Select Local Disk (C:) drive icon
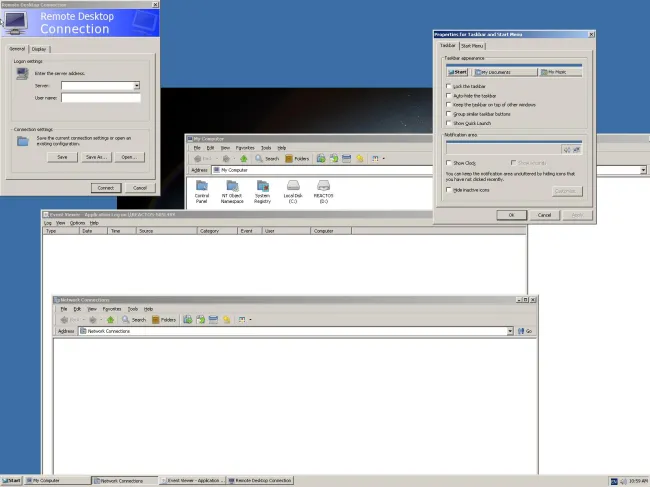This screenshot has height=487, width=650. (293, 191)
